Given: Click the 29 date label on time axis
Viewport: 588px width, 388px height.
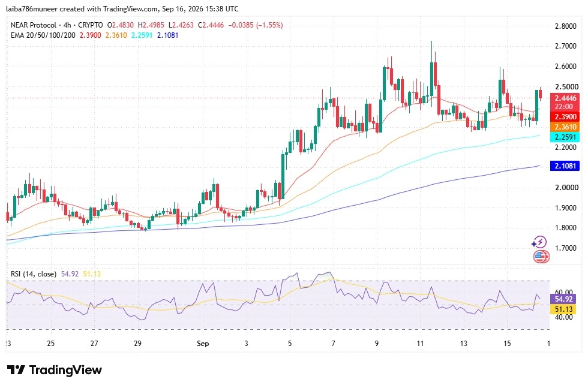Looking at the screenshot, I should coord(137,344).
